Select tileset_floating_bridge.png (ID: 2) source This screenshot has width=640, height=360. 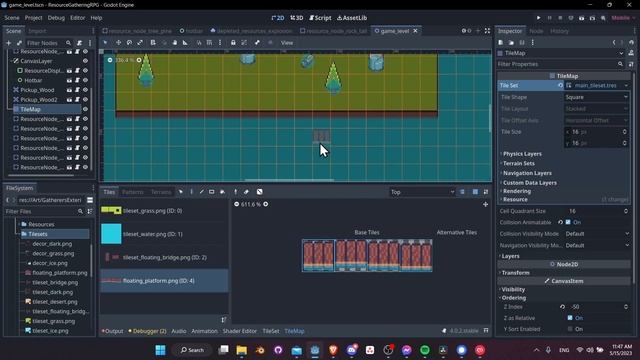(164, 258)
